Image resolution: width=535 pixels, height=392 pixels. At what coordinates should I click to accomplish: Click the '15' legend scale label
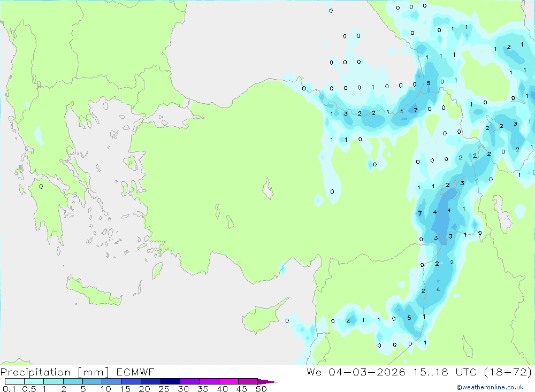pyautogui.click(x=125, y=389)
